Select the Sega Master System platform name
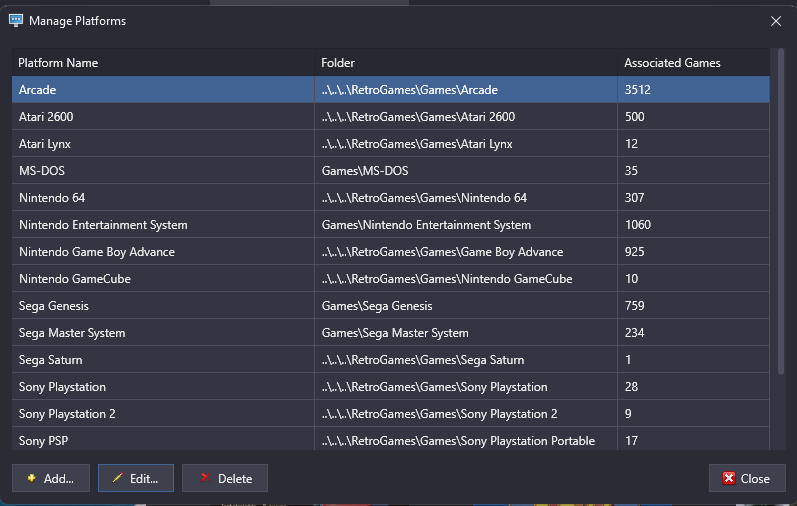This screenshot has width=797, height=506. point(72,333)
